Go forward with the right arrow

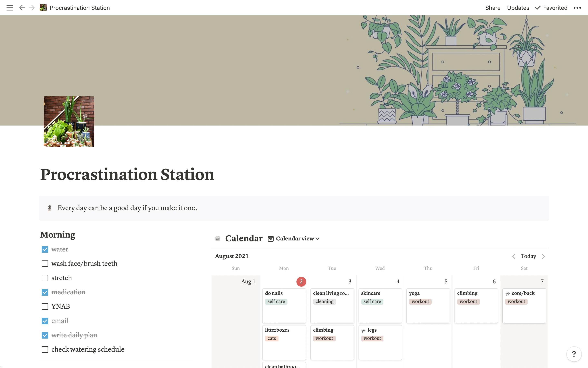[32, 8]
